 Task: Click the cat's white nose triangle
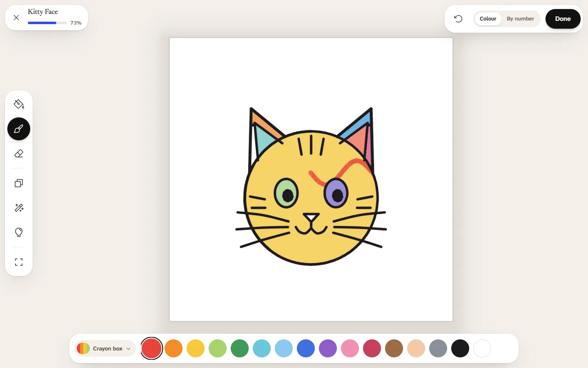click(311, 217)
